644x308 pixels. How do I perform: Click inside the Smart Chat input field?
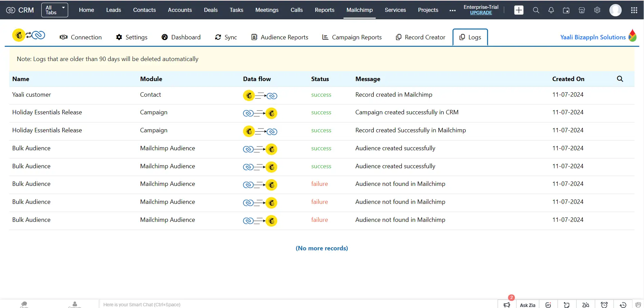click(203, 304)
